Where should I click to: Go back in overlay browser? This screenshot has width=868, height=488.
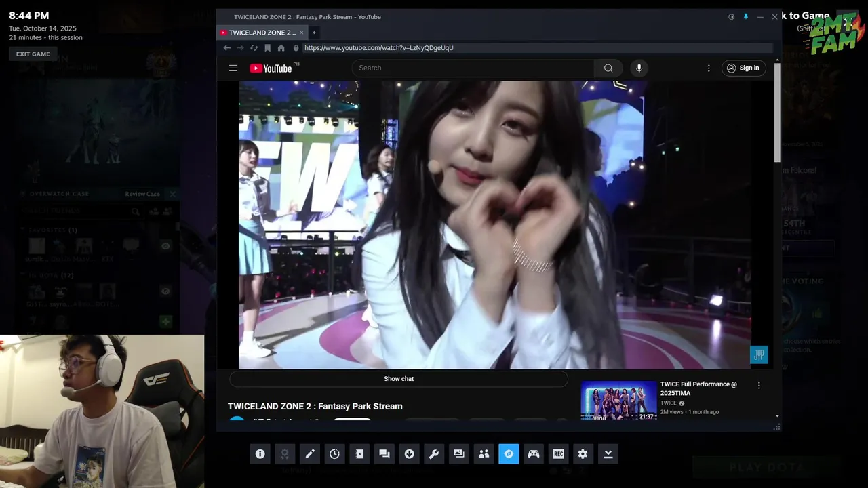click(227, 48)
